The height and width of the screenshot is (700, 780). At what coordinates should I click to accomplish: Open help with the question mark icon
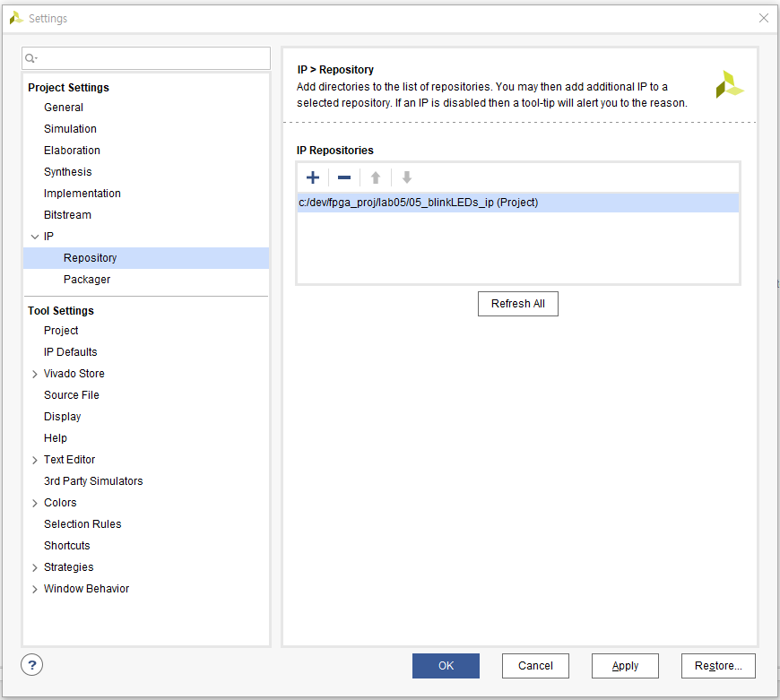(x=32, y=665)
